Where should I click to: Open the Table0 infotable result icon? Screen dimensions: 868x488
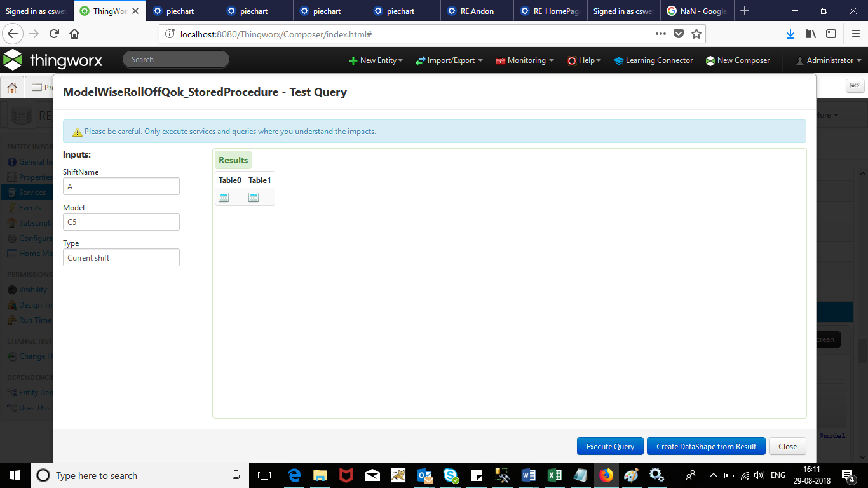pyautogui.click(x=223, y=197)
